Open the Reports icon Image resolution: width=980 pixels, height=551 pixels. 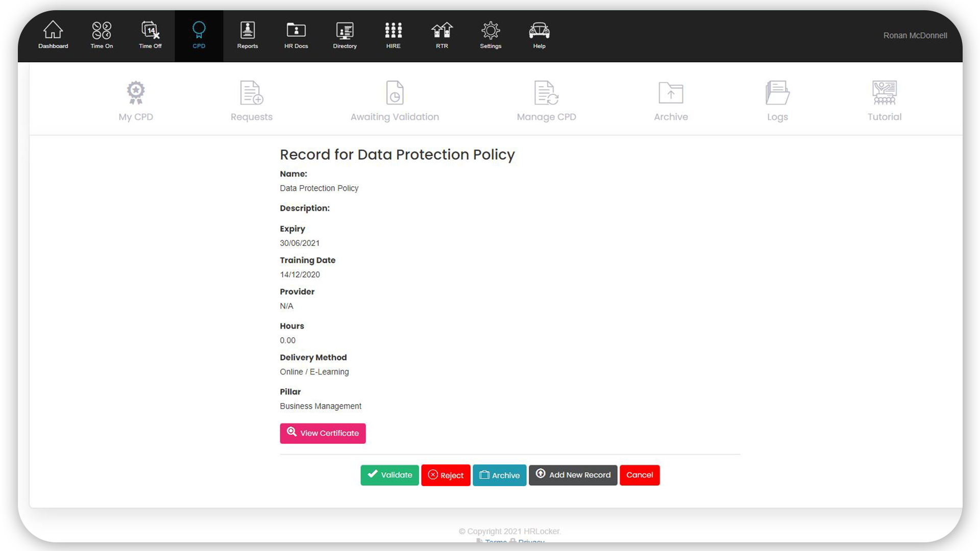pos(248,30)
